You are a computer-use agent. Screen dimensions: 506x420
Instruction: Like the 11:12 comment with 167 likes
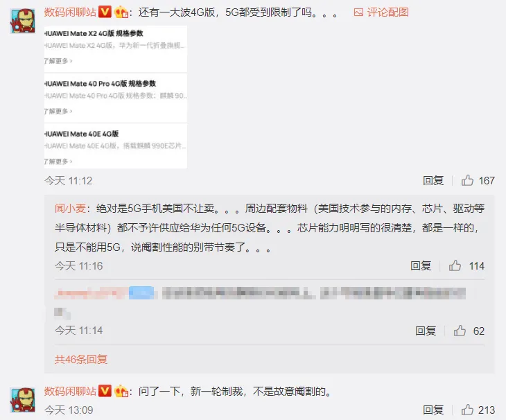(467, 180)
